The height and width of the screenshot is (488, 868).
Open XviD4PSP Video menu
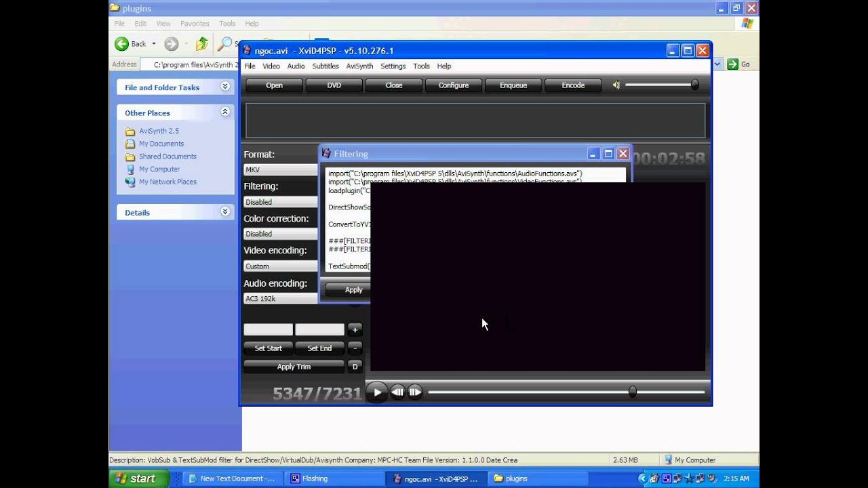(271, 66)
